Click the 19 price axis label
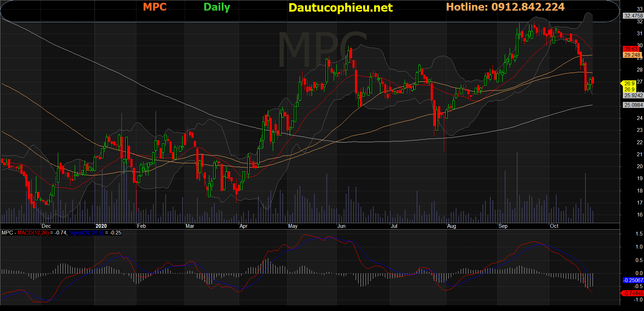The width and height of the screenshot is (644, 311). click(640, 178)
